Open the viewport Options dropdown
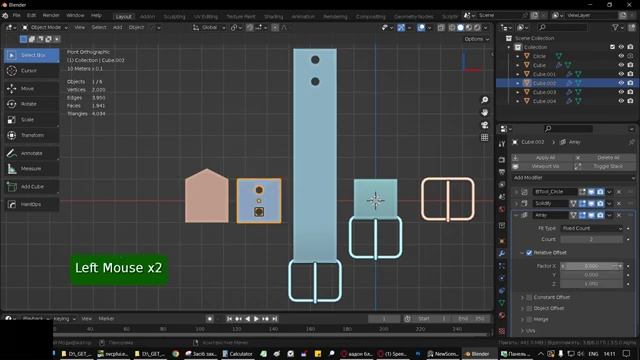This screenshot has width=640, height=360. click(476, 39)
